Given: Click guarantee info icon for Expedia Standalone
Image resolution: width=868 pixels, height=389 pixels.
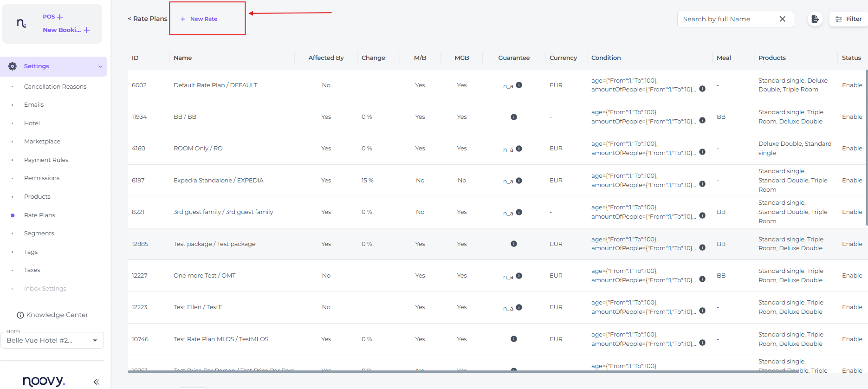Looking at the screenshot, I should pyautogui.click(x=519, y=181).
